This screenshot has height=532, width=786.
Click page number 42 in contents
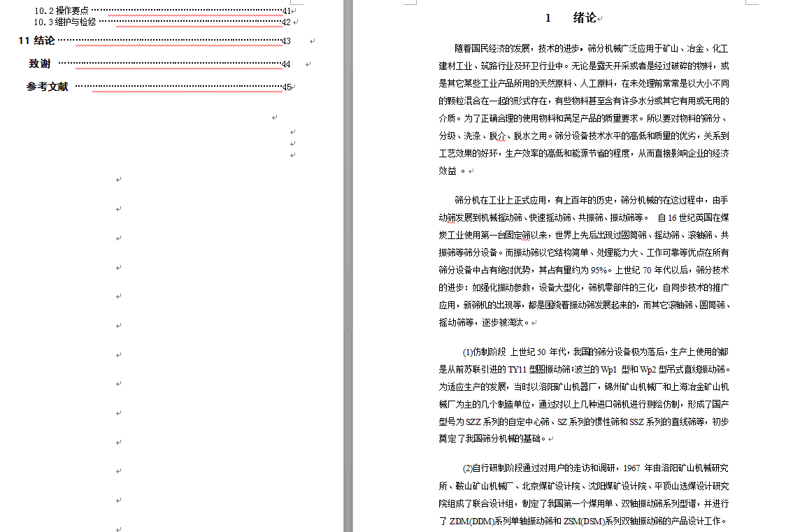point(286,22)
